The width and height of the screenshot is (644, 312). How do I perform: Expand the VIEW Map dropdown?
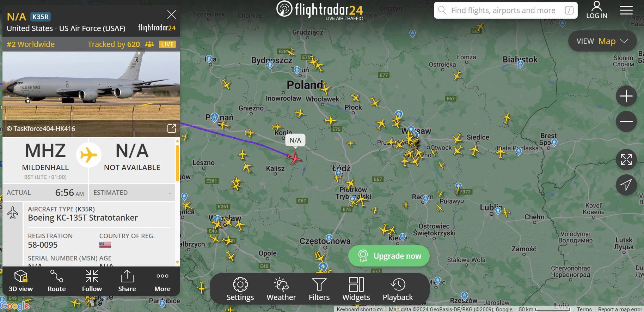pyautogui.click(x=602, y=41)
